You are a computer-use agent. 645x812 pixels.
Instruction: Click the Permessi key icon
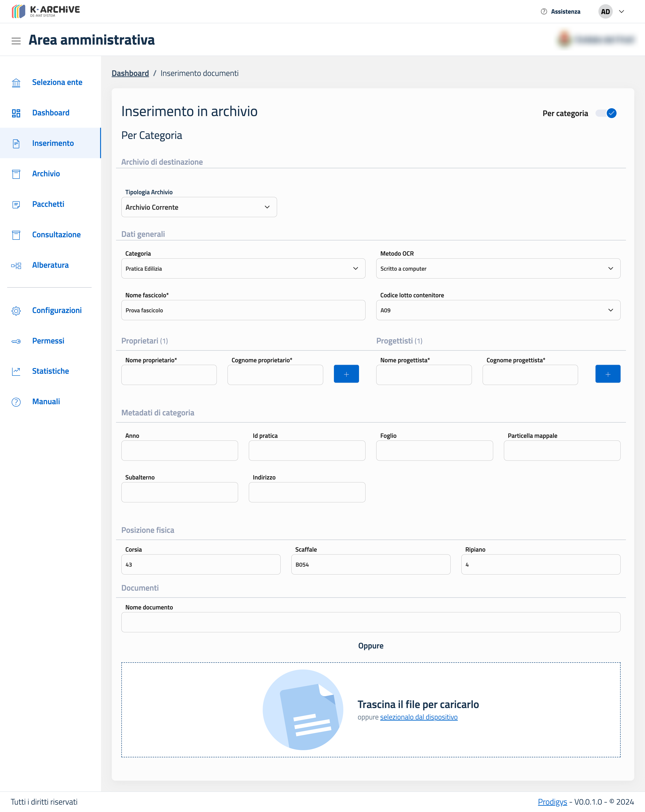16,341
